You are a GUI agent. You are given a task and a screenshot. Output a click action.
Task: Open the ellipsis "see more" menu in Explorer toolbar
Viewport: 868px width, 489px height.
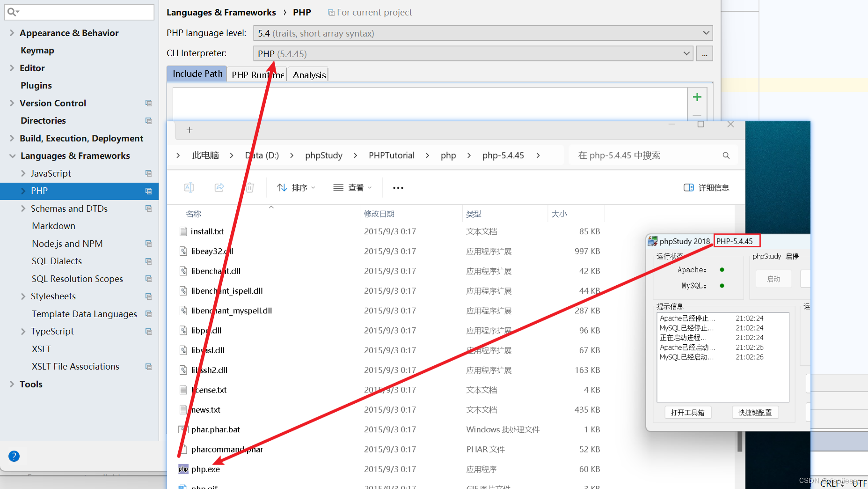[398, 187]
